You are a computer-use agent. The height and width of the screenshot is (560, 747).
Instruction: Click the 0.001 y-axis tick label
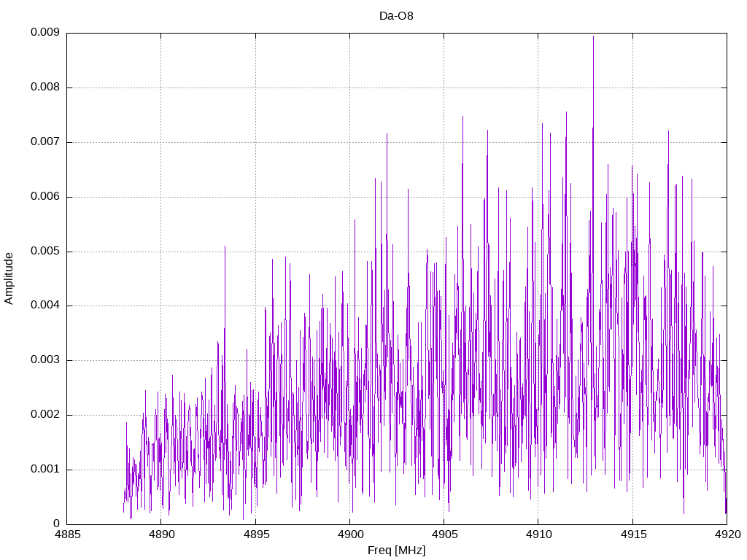tap(44, 470)
